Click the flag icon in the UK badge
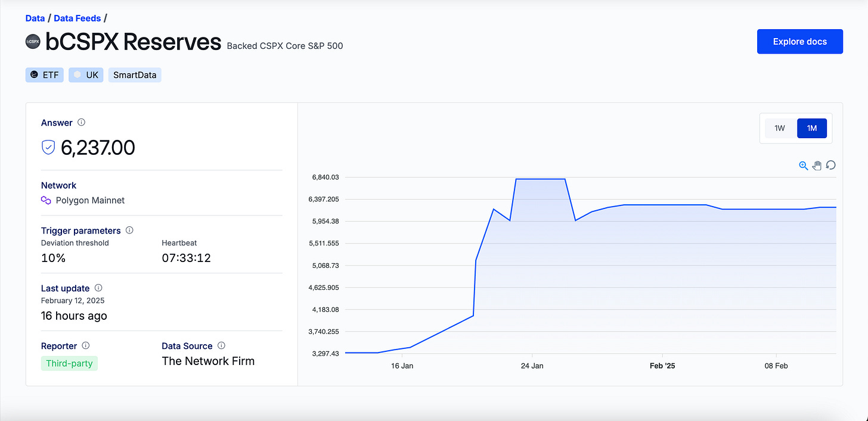This screenshot has height=421, width=868. (x=78, y=74)
